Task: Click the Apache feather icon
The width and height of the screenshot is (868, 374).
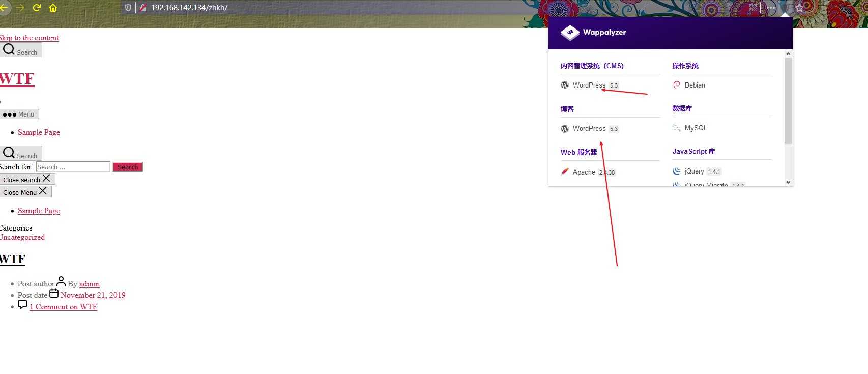Action: (565, 172)
